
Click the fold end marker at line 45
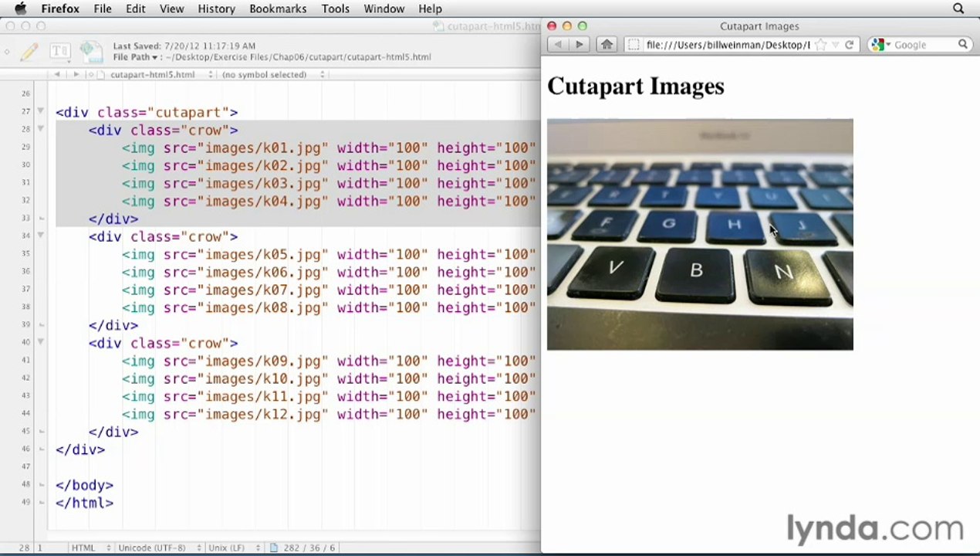[41, 432]
